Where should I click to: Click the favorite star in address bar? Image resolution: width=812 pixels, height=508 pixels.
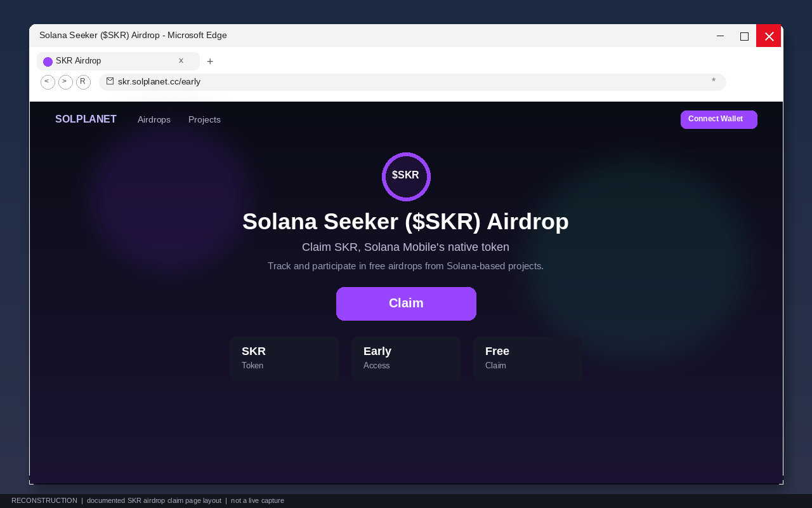click(x=714, y=81)
